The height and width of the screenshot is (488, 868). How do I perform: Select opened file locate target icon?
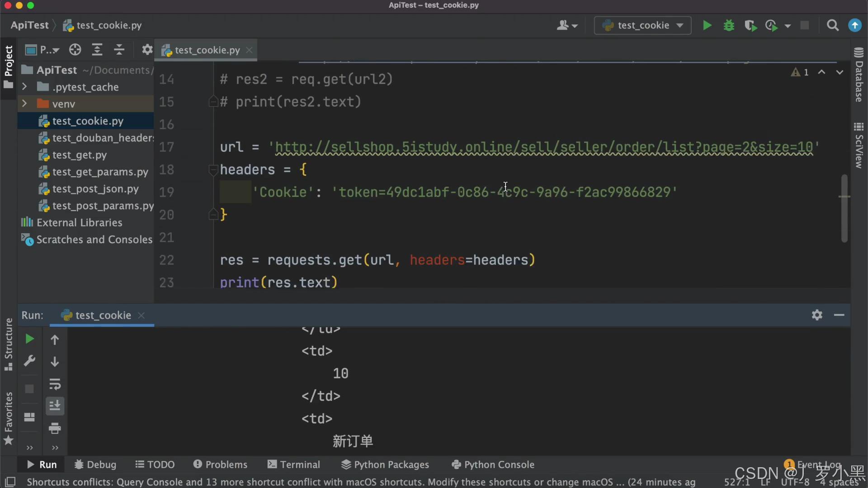pos(75,50)
